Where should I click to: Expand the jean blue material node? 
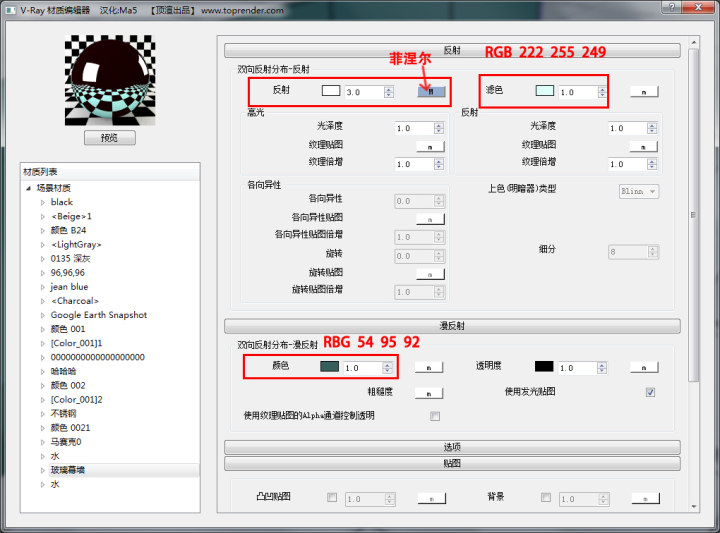pos(43,287)
